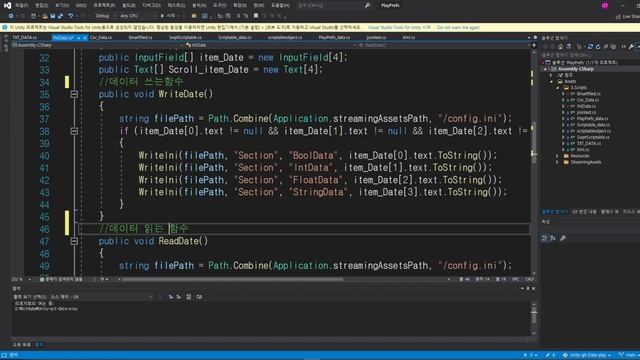Click the git branch 'main' icon in status bar
Image resolution: width=640 pixels, height=360 pixels.
[x=621, y=355]
